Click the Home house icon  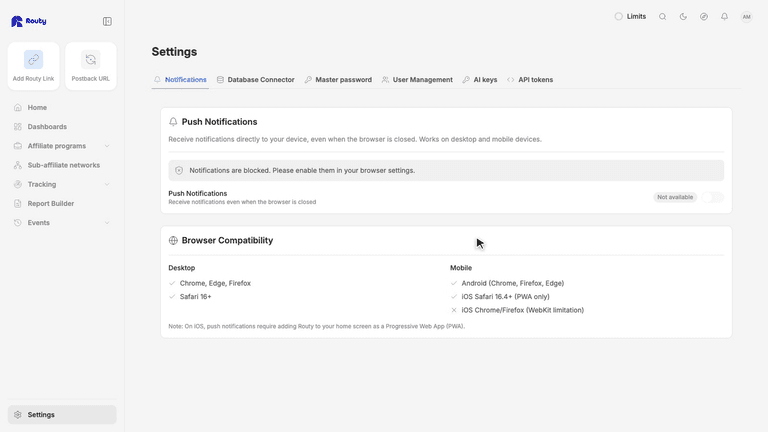tap(18, 107)
